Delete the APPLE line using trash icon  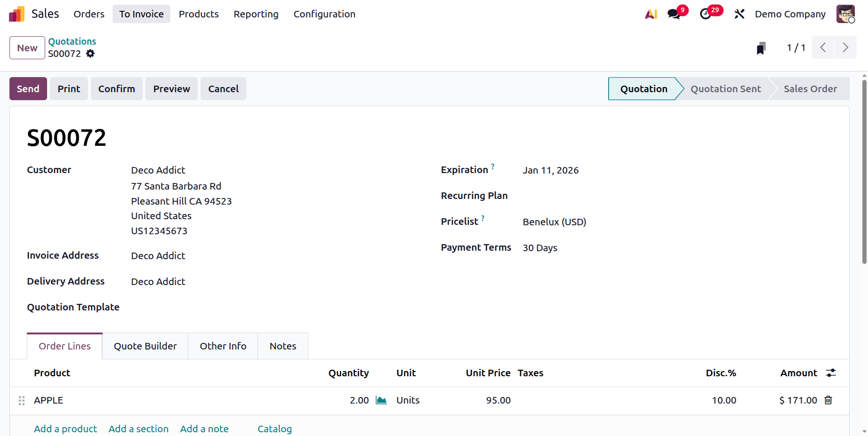pos(828,400)
